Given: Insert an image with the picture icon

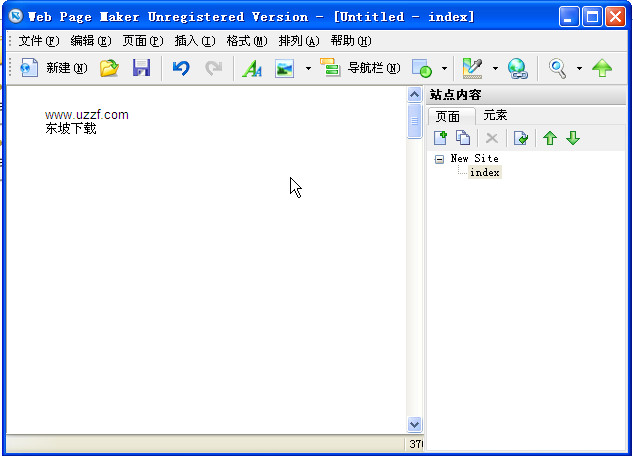Looking at the screenshot, I should (x=284, y=68).
